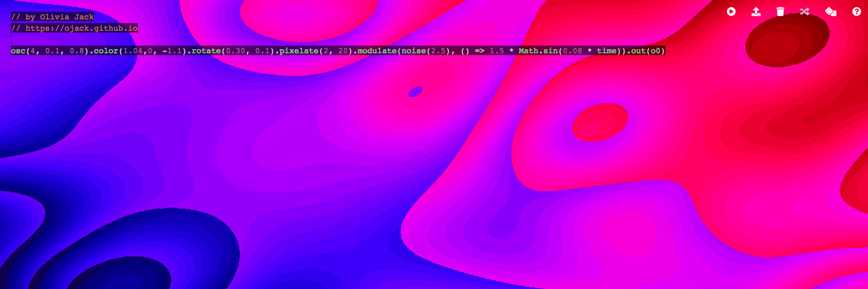Run the sketch with the play icon
Image resolution: width=868 pixels, height=289 pixels.
pyautogui.click(x=731, y=12)
